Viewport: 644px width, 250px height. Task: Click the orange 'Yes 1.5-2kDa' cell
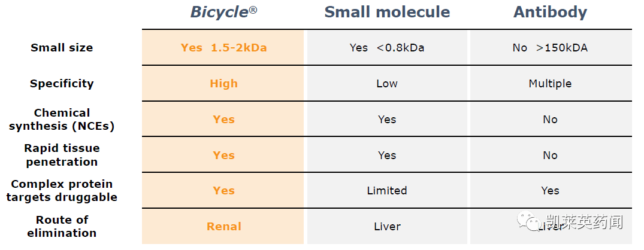click(223, 47)
